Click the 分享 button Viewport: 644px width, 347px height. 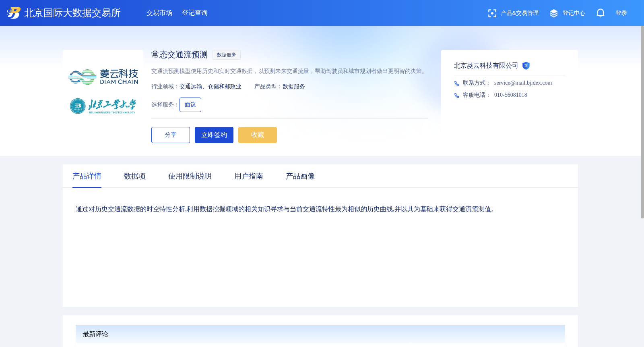click(x=171, y=135)
